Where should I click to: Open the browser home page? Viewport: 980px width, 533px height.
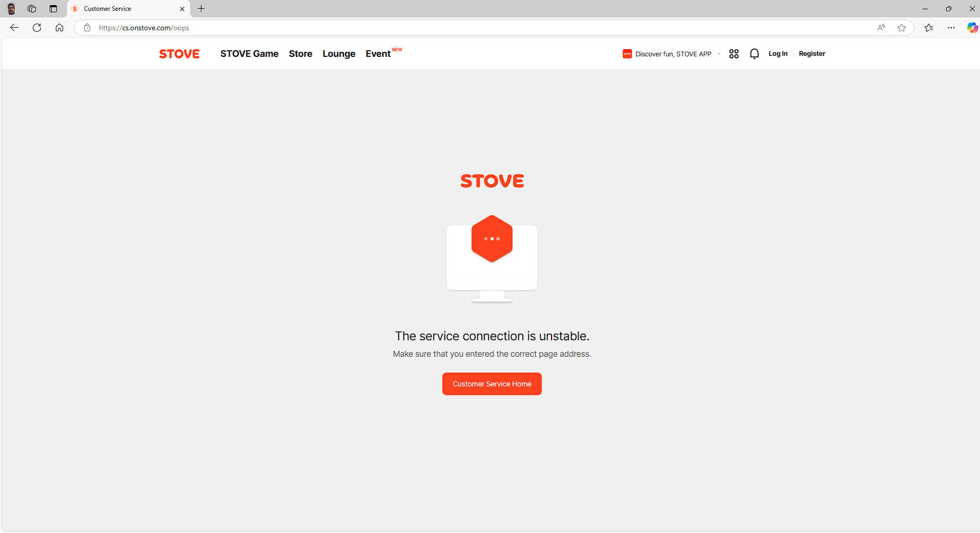tap(59, 28)
